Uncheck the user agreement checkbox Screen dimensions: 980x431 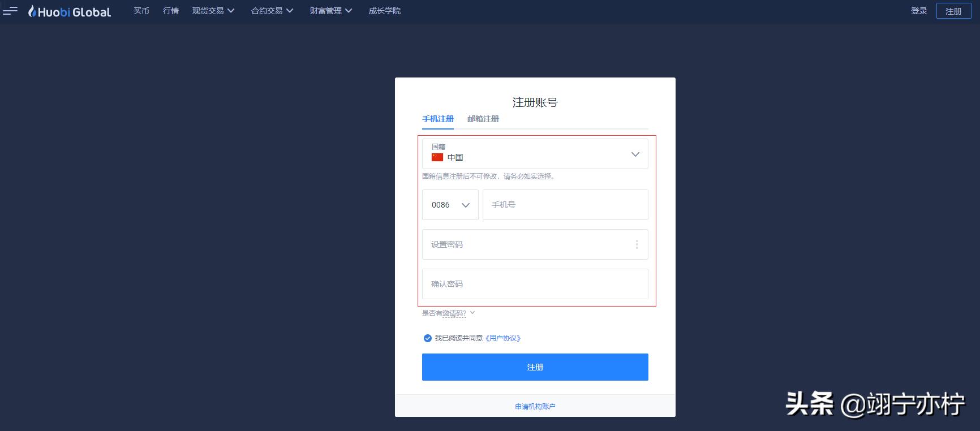click(427, 338)
